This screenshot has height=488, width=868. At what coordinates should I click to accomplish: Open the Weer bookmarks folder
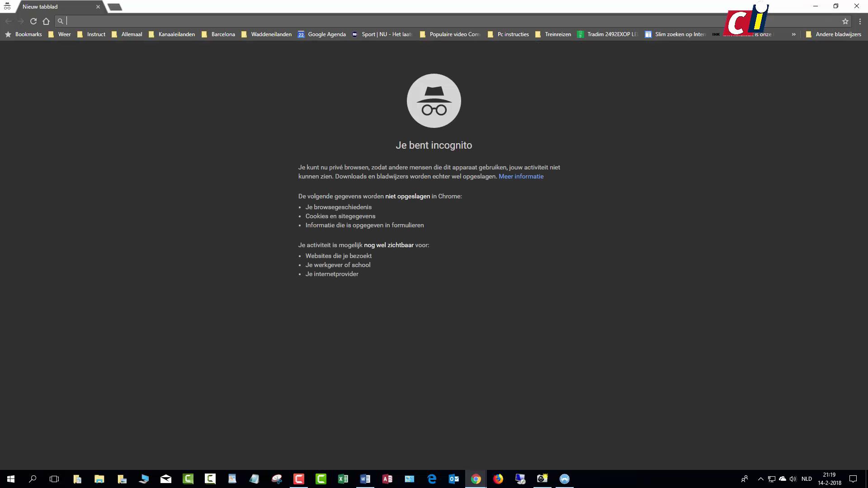[x=60, y=34]
